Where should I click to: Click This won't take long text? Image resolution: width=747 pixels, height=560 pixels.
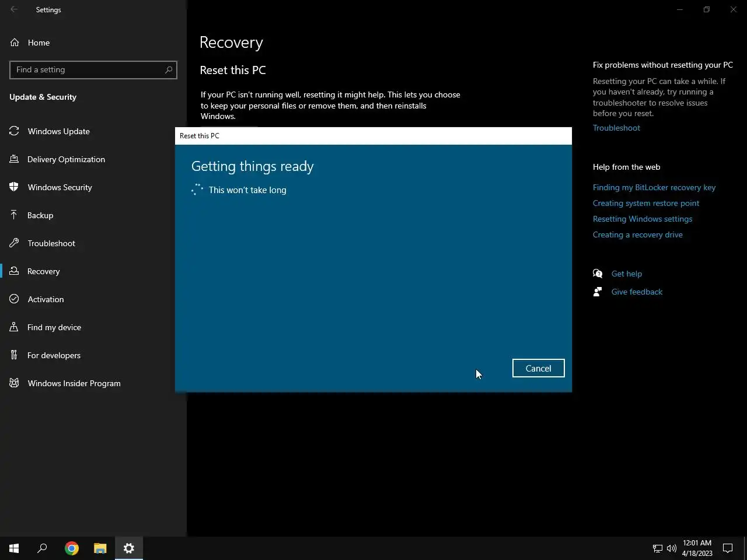[x=247, y=190]
